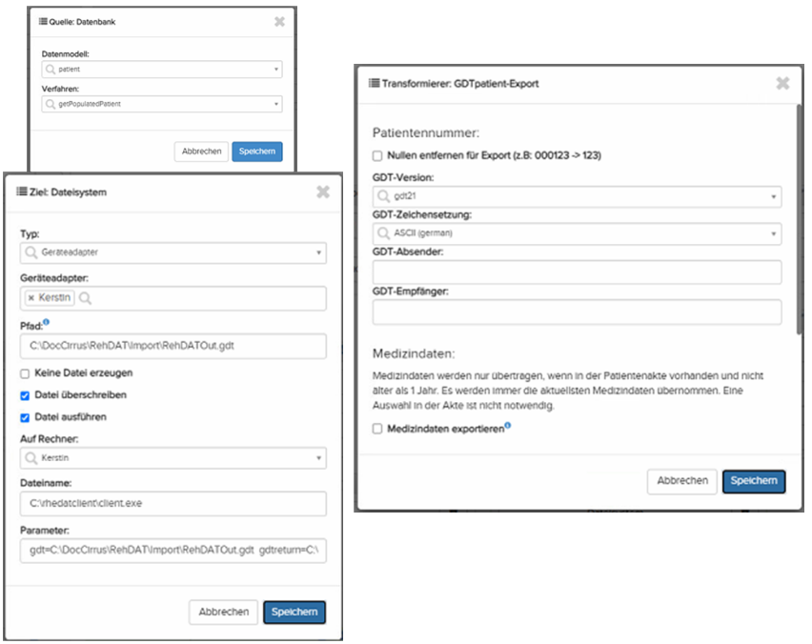Close the Transformierer GDTpatient-Export dialog
The height and width of the screenshot is (644, 812).
[x=782, y=84]
